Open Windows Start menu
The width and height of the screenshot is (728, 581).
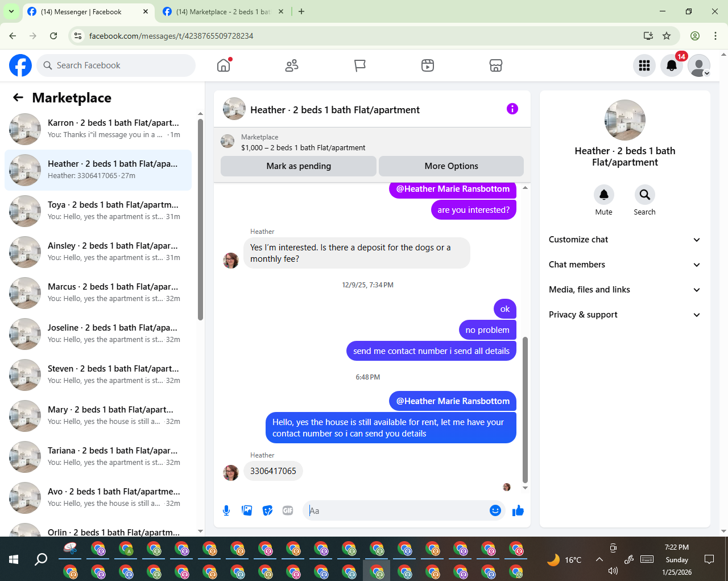point(14,559)
